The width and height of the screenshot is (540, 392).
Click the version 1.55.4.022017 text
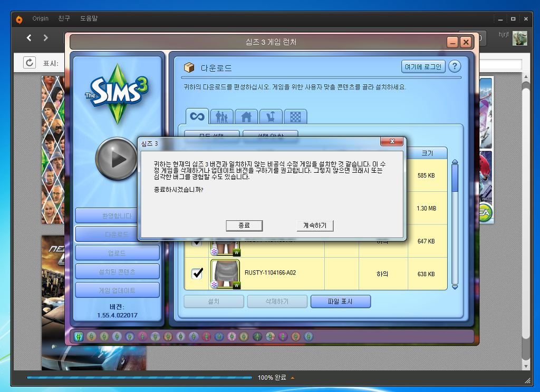117,315
